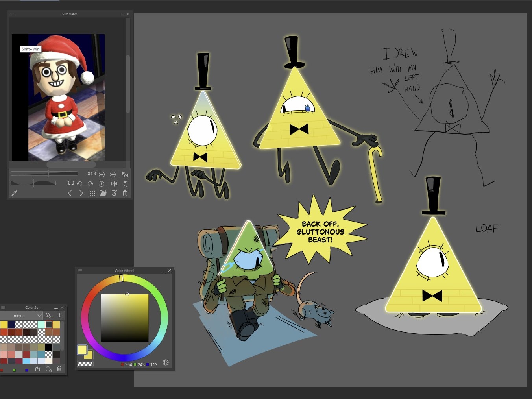Select the transparent color swatch in Color Wheel
The image size is (532, 399).
[x=85, y=364]
